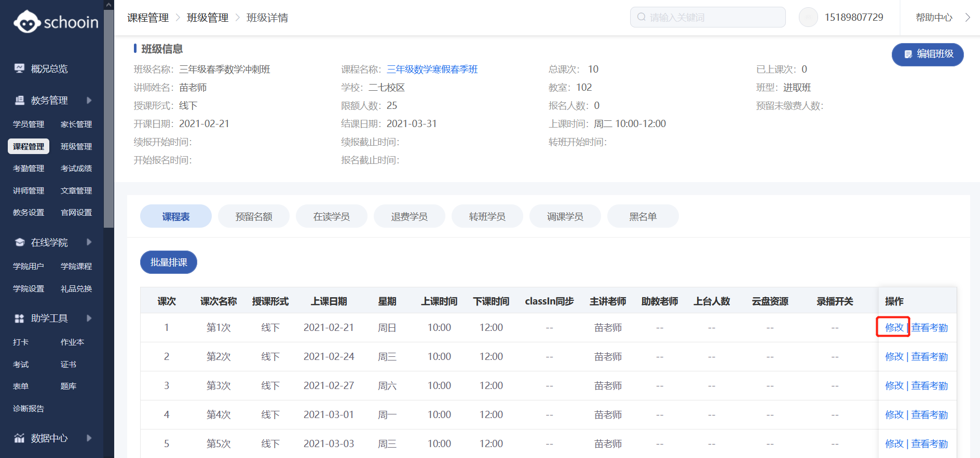This screenshot has height=458, width=980.
Task: Click the user avatar circle
Action: (808, 17)
